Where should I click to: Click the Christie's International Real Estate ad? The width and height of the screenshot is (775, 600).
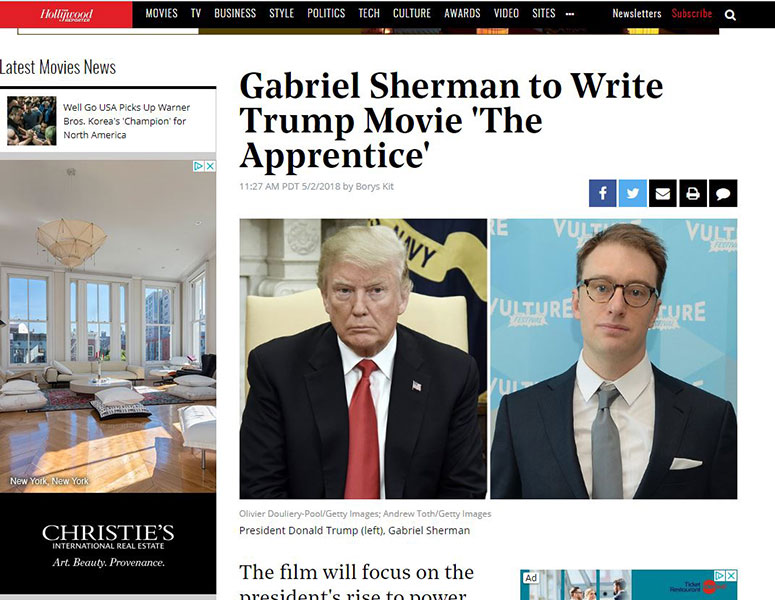pyautogui.click(x=108, y=377)
